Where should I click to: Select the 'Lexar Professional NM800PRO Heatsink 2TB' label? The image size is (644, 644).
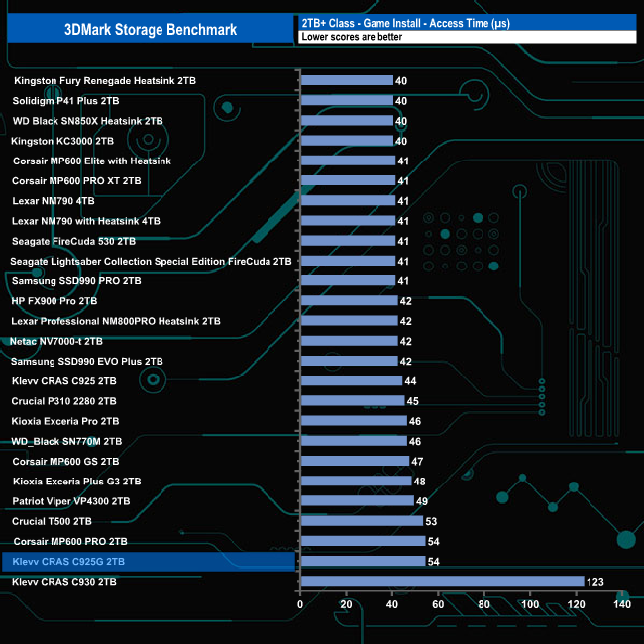(116, 321)
